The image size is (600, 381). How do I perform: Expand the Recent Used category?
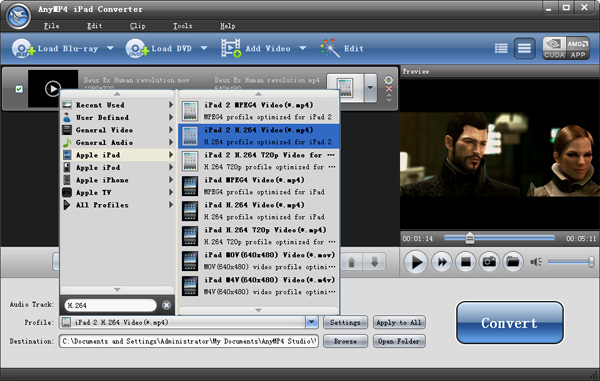coord(117,105)
